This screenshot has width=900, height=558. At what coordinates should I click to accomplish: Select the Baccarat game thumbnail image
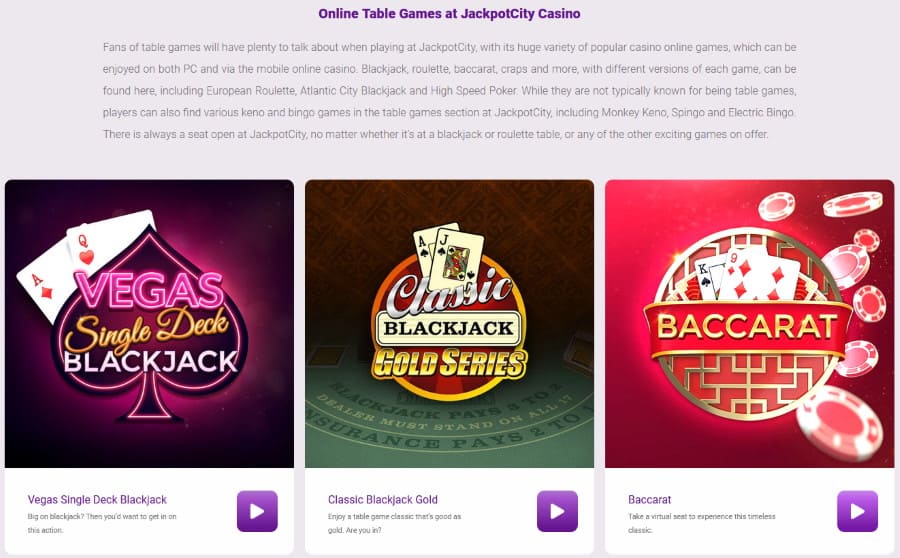(750, 324)
